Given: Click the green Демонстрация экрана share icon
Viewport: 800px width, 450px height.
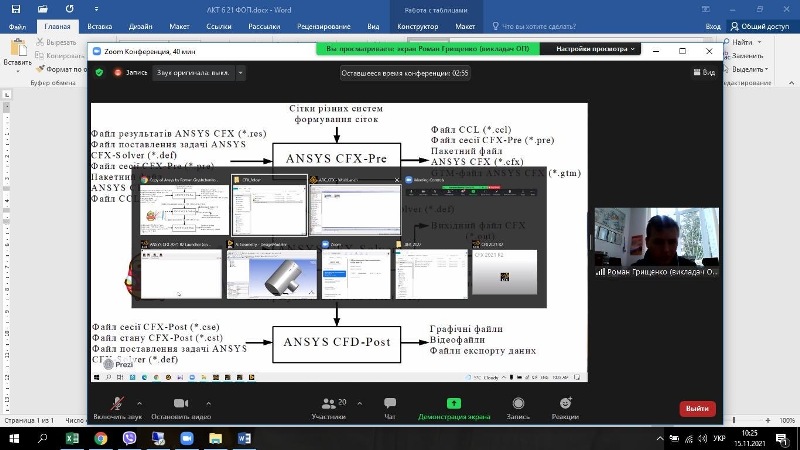Looking at the screenshot, I should [454, 403].
